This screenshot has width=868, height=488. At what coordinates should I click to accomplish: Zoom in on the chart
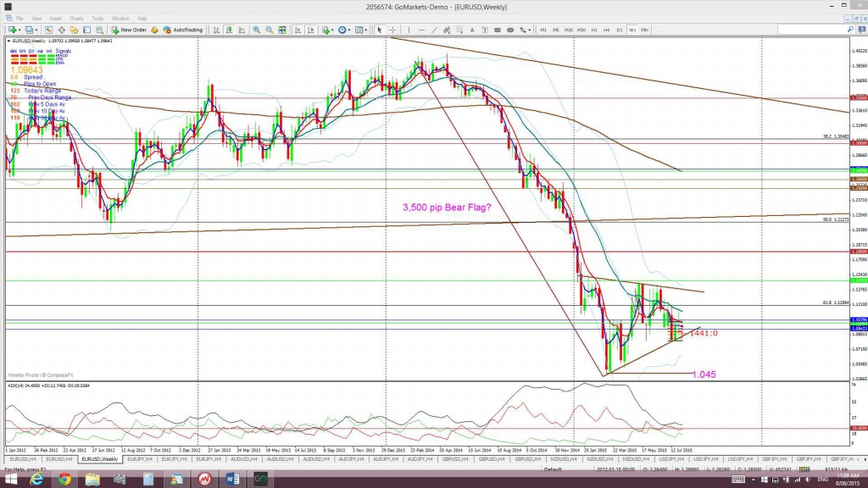point(256,30)
